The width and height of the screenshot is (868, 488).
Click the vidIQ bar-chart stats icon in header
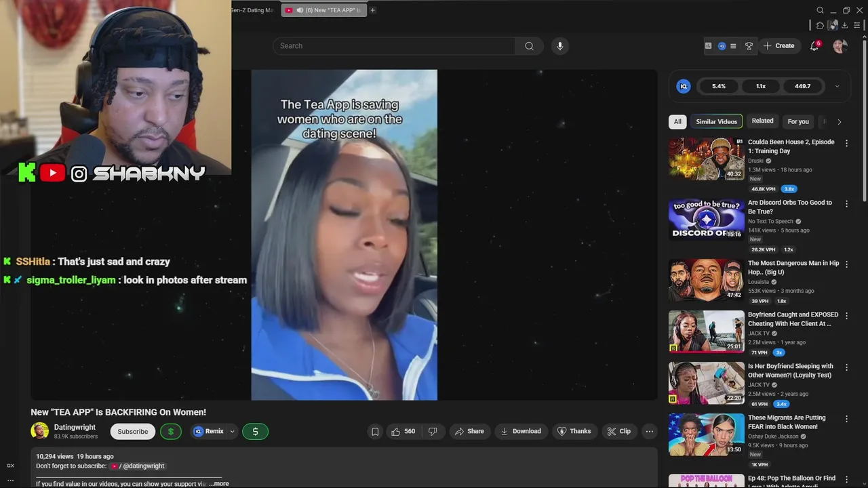coord(708,46)
